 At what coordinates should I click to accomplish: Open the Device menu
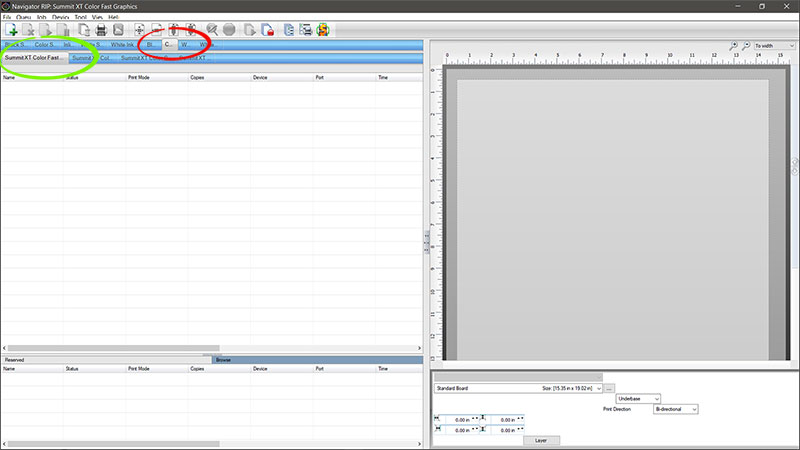60,17
